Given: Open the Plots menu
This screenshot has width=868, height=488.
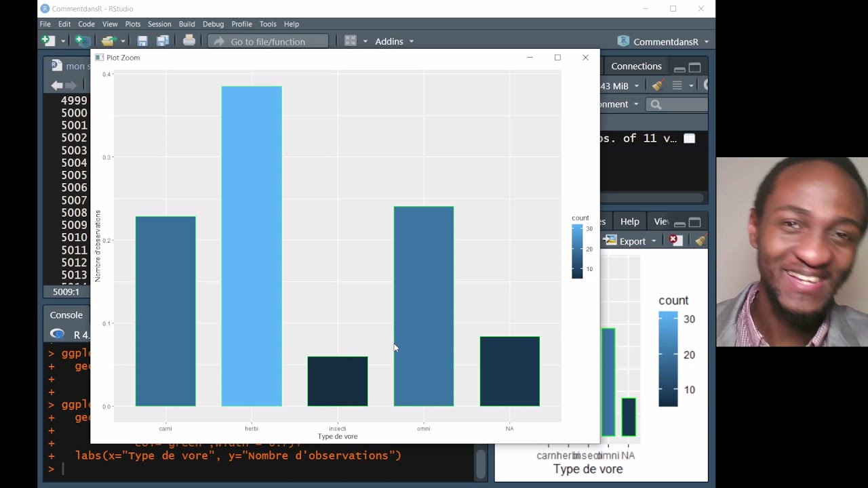Looking at the screenshot, I should [133, 24].
